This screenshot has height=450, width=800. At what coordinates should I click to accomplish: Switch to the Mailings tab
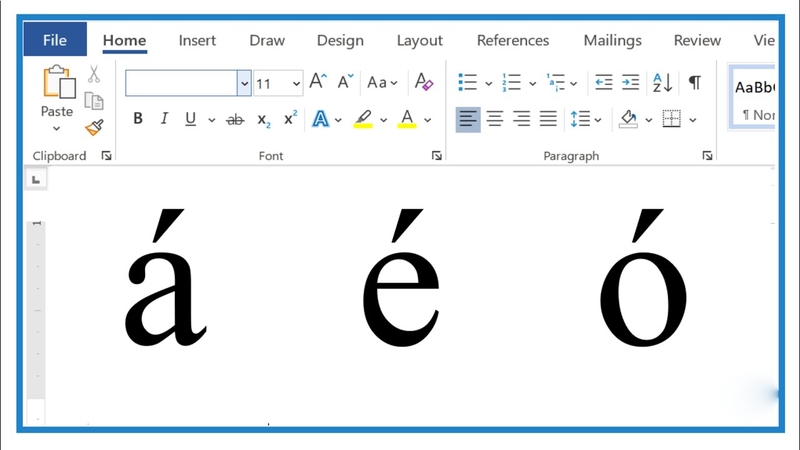pyautogui.click(x=612, y=40)
